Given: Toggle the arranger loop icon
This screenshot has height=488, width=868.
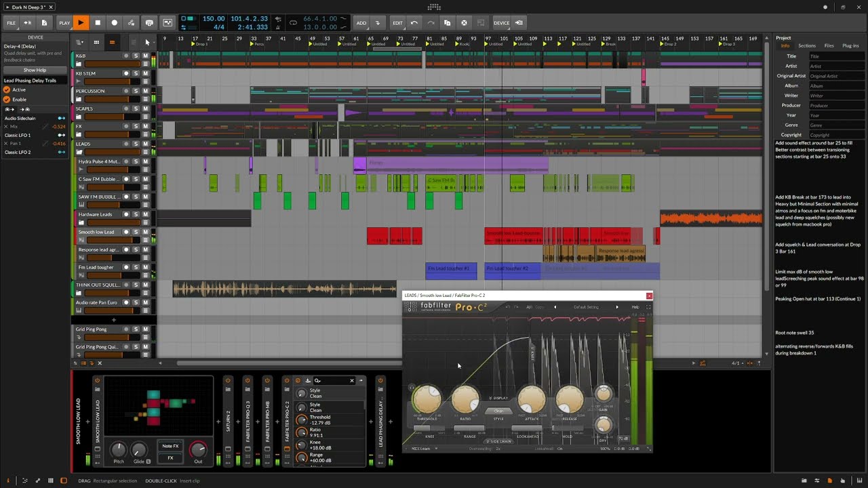Looking at the screenshot, I should [293, 22].
